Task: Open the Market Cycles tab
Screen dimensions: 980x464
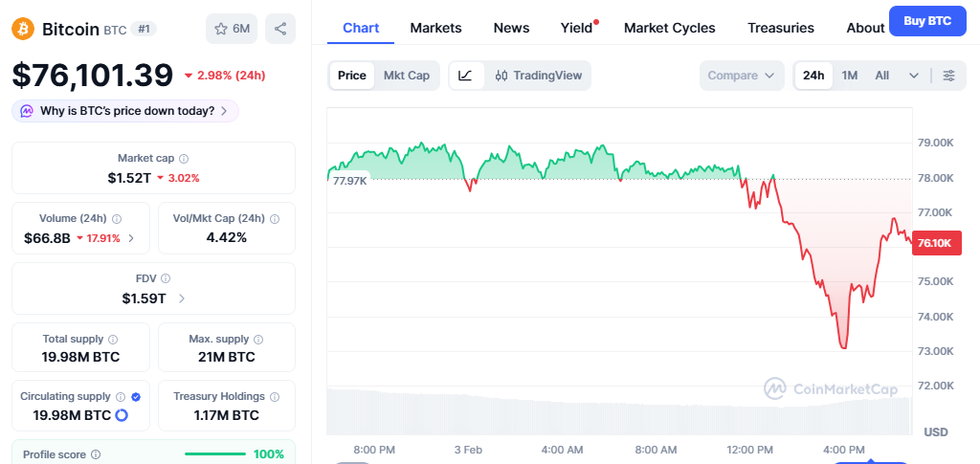Action: pyautogui.click(x=669, y=28)
